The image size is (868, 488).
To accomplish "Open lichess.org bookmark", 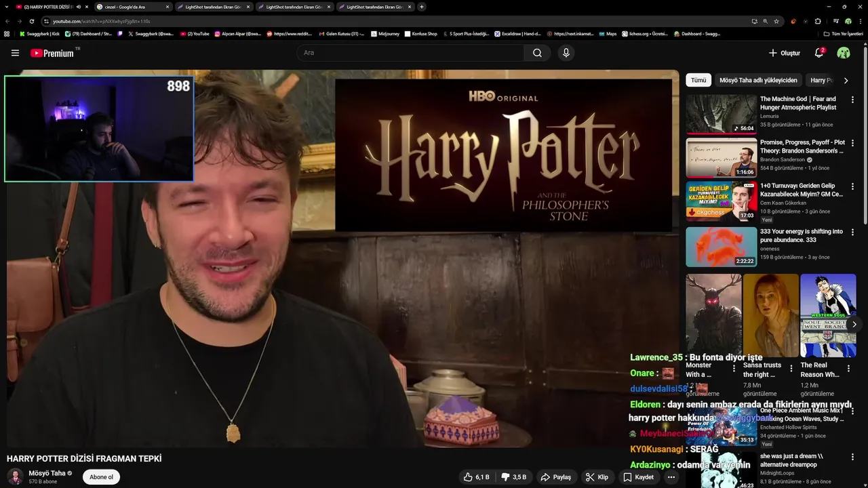I will [x=644, y=34].
